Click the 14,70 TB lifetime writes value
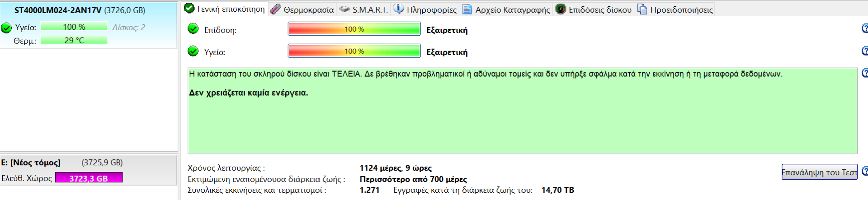 tap(558, 190)
